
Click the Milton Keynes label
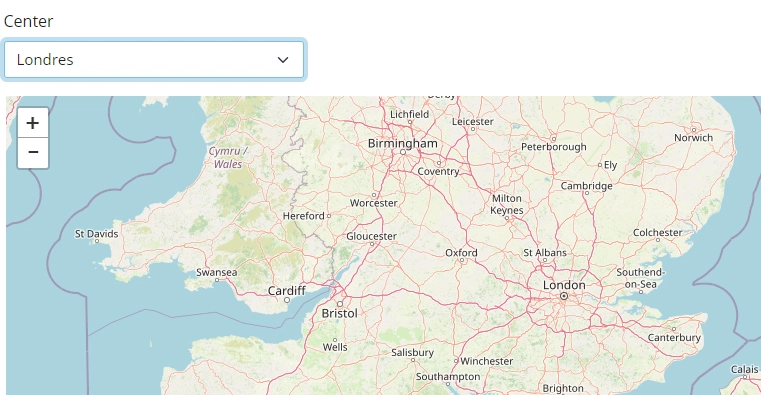pyautogui.click(x=507, y=204)
